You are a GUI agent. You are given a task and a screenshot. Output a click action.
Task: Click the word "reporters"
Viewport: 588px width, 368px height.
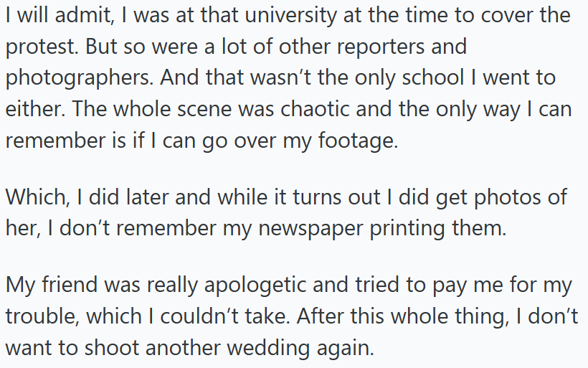[x=387, y=47]
